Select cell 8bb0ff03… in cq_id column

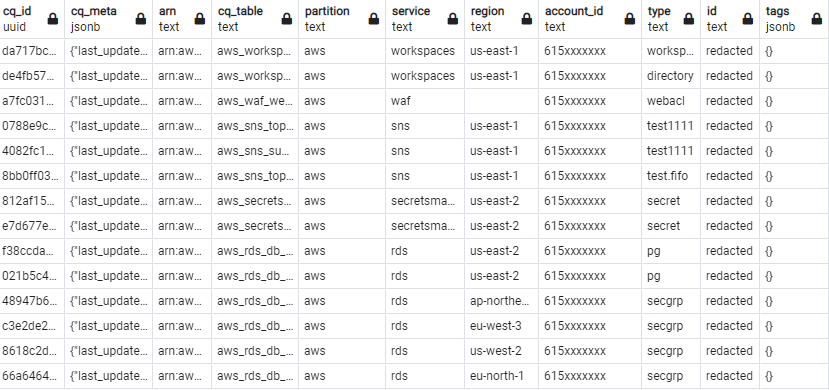tap(32, 176)
